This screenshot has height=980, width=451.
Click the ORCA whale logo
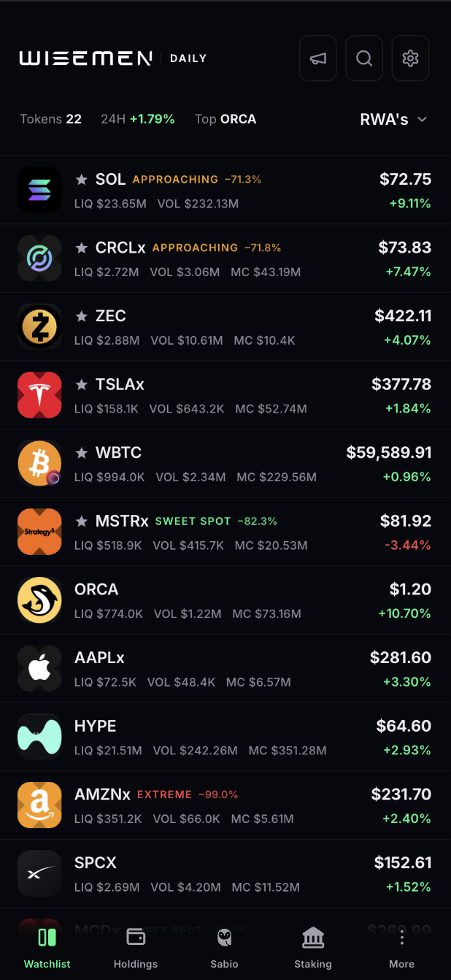pyautogui.click(x=39, y=600)
